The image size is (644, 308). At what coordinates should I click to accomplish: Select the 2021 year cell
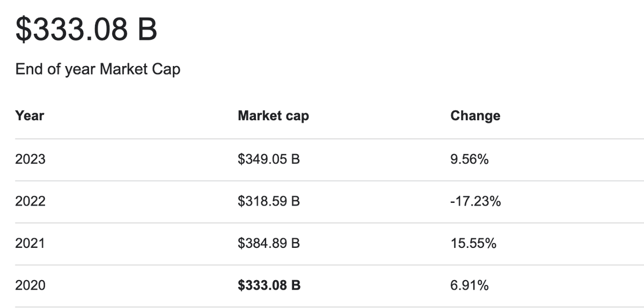coord(31,243)
